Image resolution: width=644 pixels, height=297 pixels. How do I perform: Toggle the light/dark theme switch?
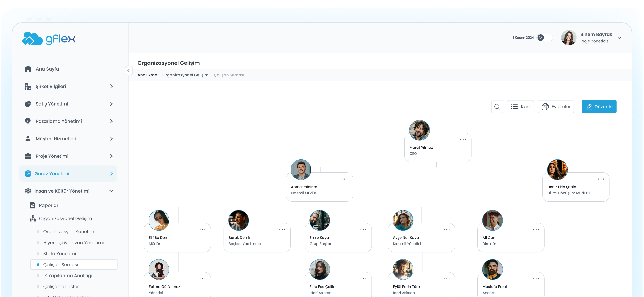click(544, 38)
